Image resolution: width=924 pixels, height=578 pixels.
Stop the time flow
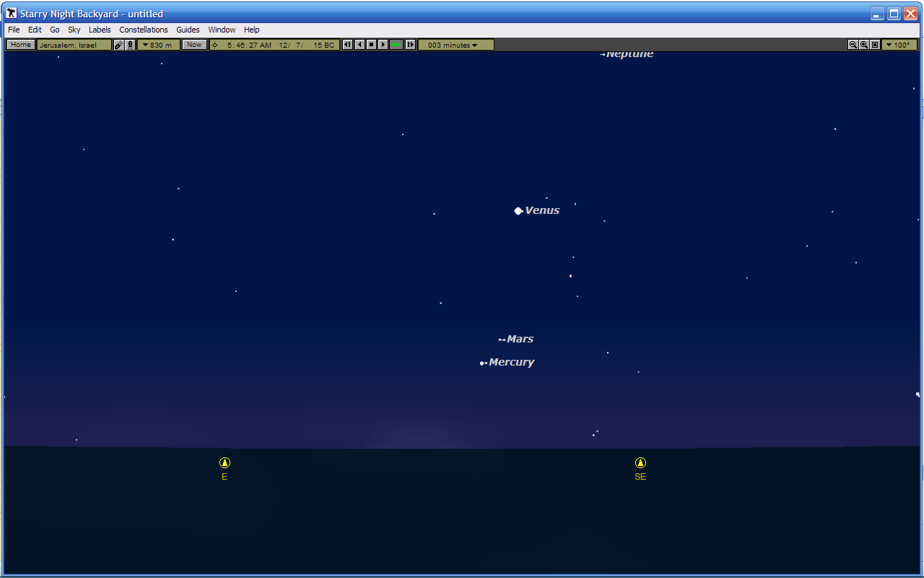pyautogui.click(x=371, y=45)
